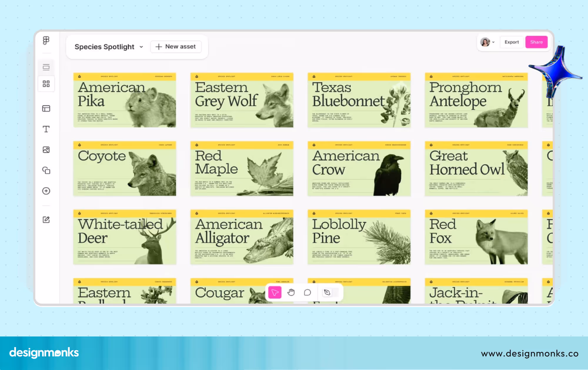588x370 pixels.
Task: Toggle the design mode pen switch
Action: tap(330, 292)
